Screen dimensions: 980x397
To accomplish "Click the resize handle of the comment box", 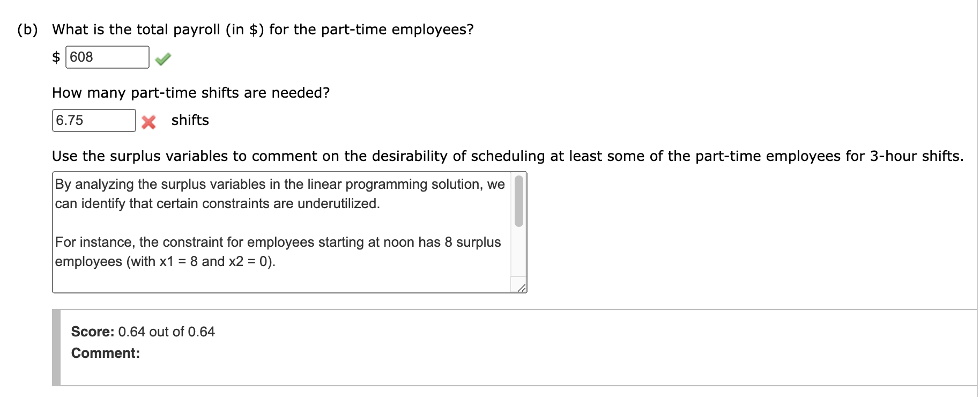I will click(521, 288).
